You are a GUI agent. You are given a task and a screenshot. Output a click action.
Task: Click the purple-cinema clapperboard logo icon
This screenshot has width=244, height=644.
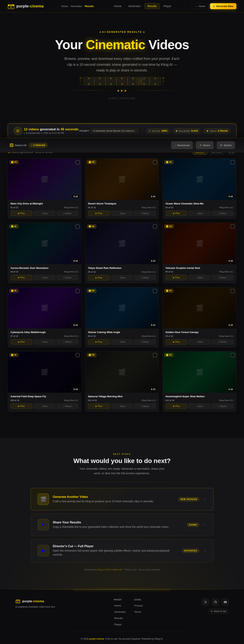pos(11,6)
